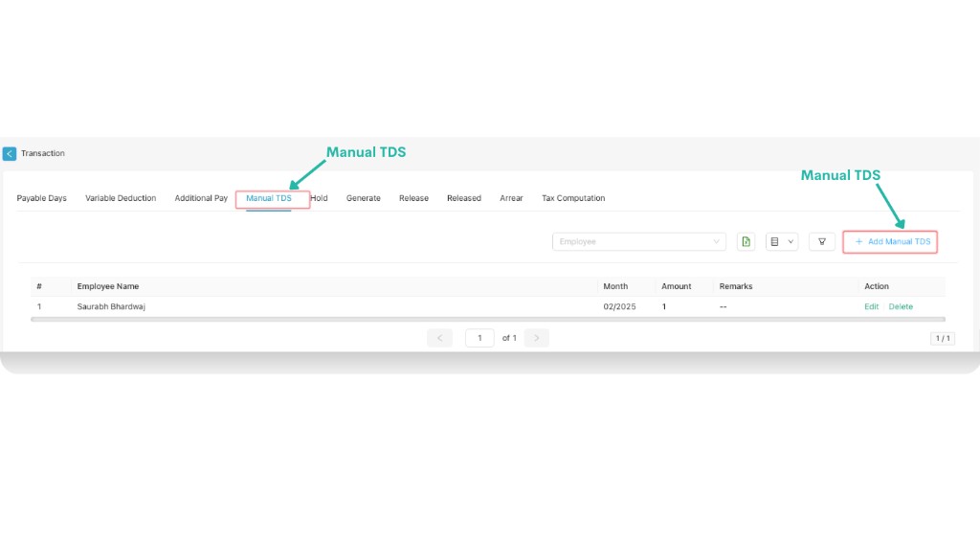
Task: Edit Saurabh Bhardwaj's TDS entry
Action: pyautogui.click(x=871, y=307)
